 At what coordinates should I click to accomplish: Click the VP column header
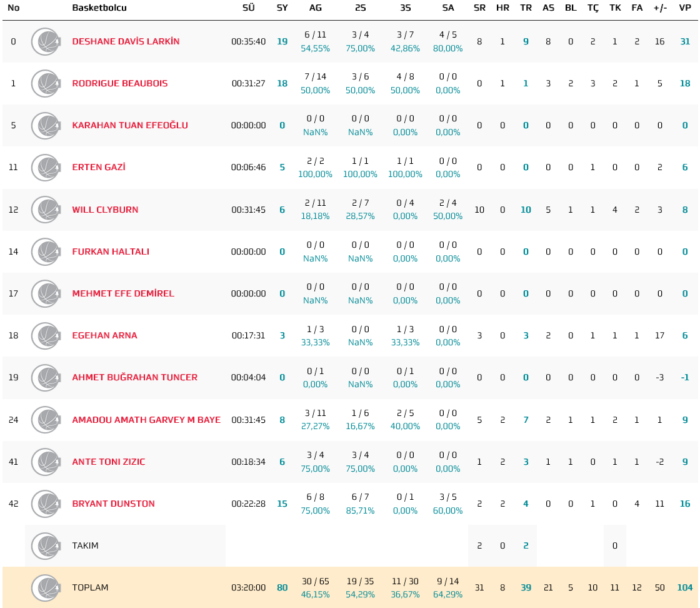coord(685,8)
